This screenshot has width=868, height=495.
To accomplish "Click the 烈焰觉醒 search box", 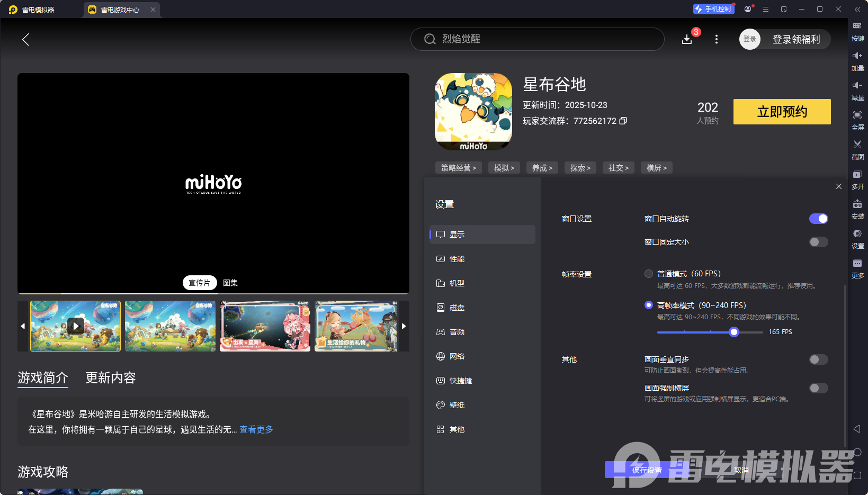I will point(537,39).
